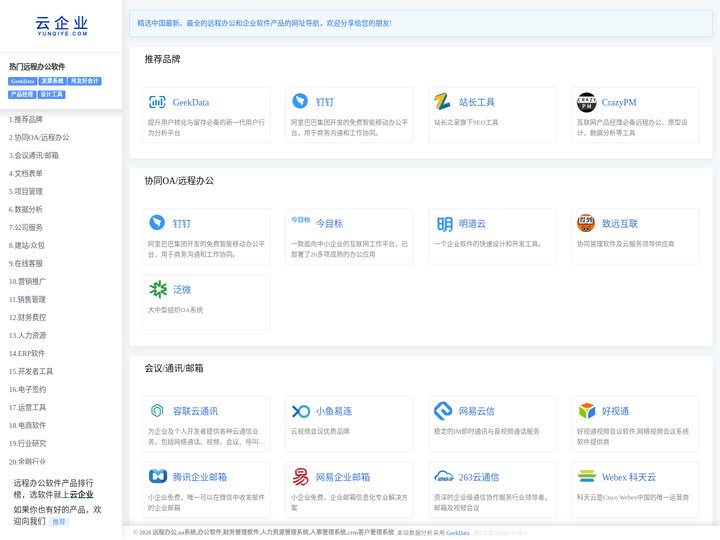Open the GeekData link in the page footer
The height and width of the screenshot is (540, 720).
pos(457,533)
